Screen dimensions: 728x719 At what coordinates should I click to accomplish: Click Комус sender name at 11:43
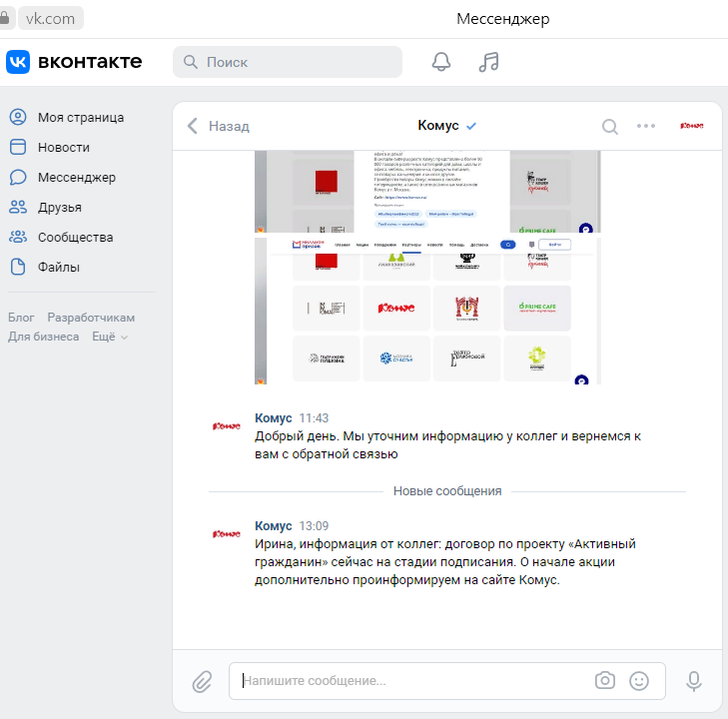[273, 417]
